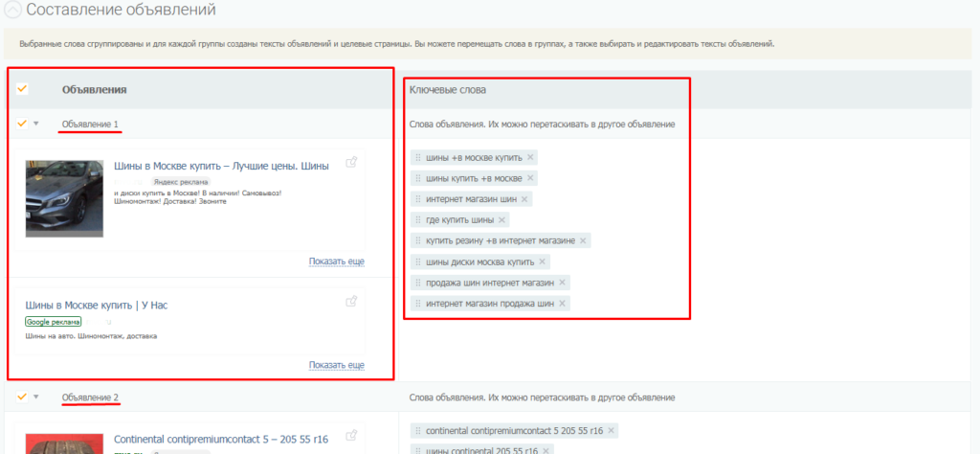This screenshot has width=980, height=454.
Task: Remove keyword 'шины +в москве купить'
Action: coord(530,157)
